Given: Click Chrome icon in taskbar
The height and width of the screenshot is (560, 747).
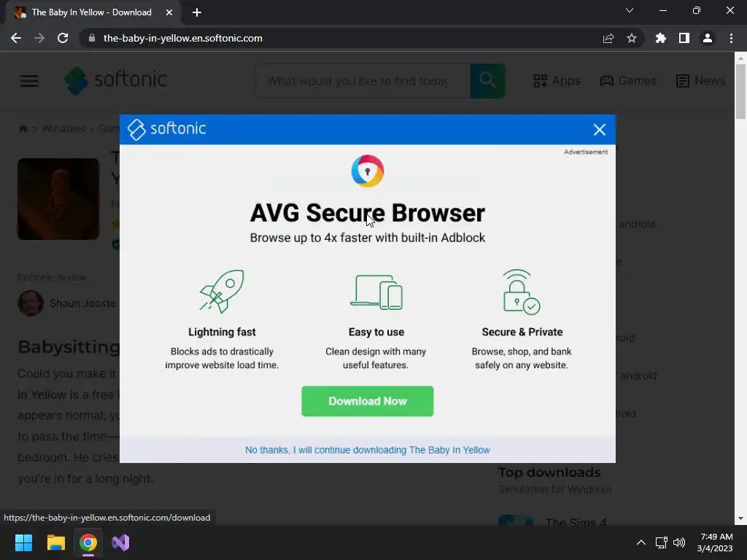Looking at the screenshot, I should coord(88,542).
